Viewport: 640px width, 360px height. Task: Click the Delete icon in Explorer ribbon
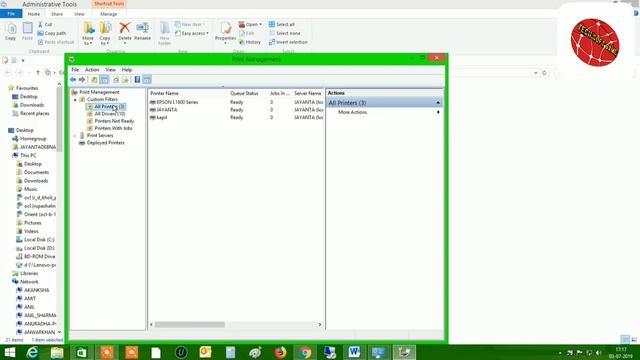pos(124,32)
